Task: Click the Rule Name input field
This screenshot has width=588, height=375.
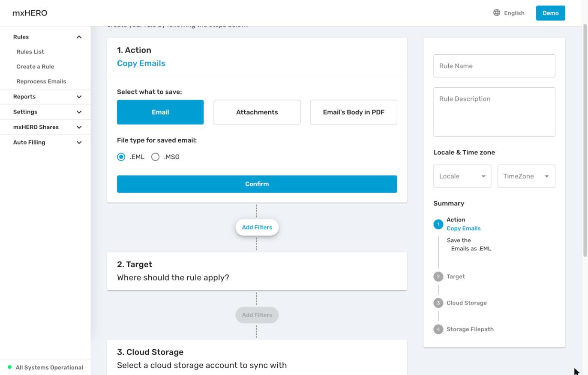Action: (x=494, y=66)
